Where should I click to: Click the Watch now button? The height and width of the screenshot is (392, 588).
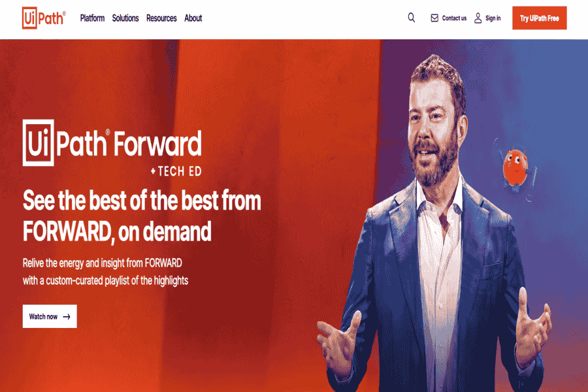50,316
